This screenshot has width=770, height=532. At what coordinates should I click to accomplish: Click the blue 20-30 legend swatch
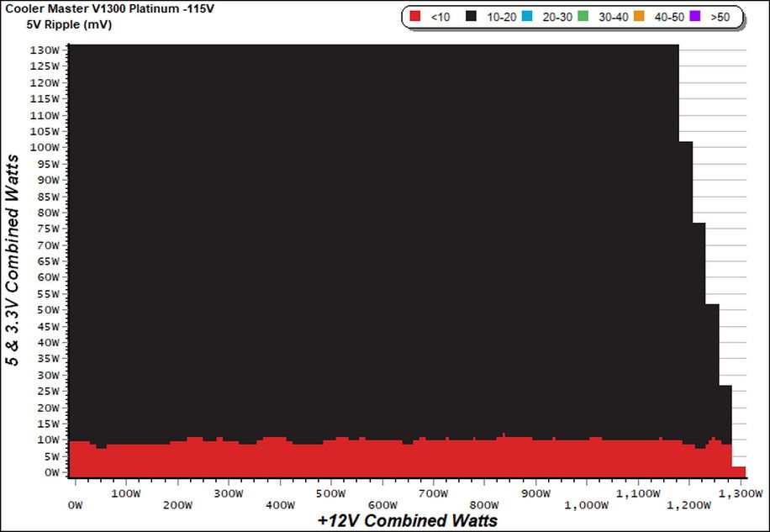click(527, 16)
